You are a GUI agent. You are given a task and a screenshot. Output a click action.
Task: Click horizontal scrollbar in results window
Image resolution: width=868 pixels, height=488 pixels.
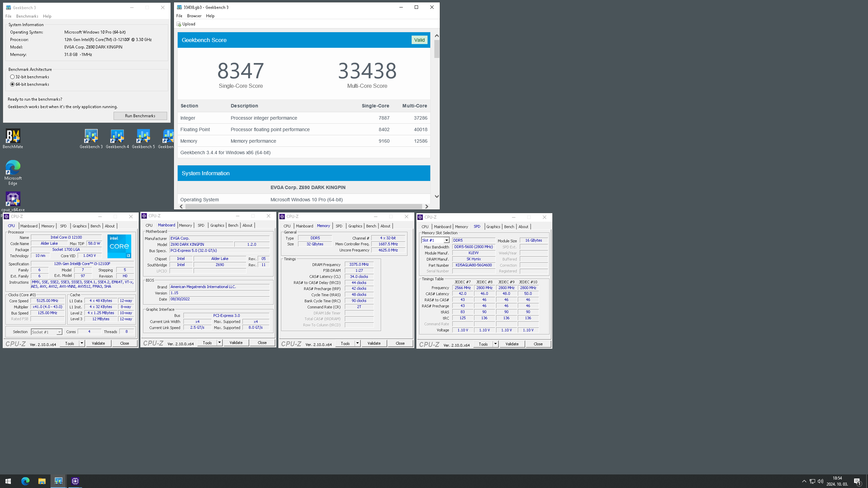click(x=303, y=206)
